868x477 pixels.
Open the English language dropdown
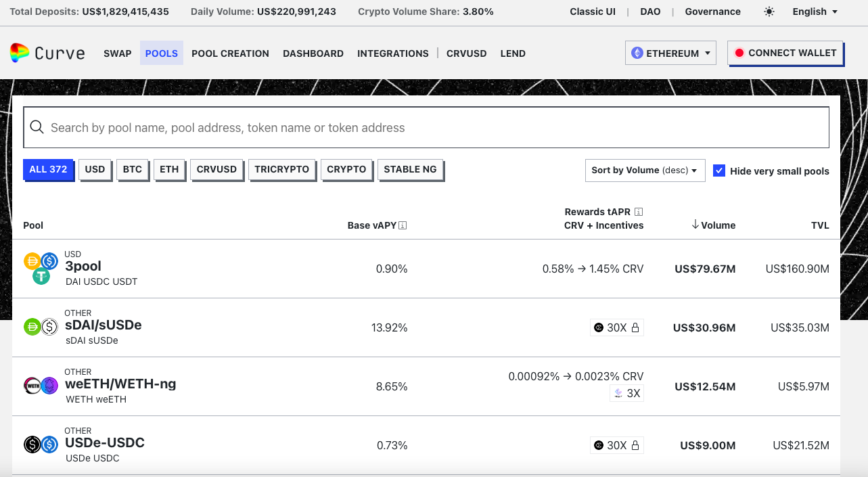[x=815, y=12]
